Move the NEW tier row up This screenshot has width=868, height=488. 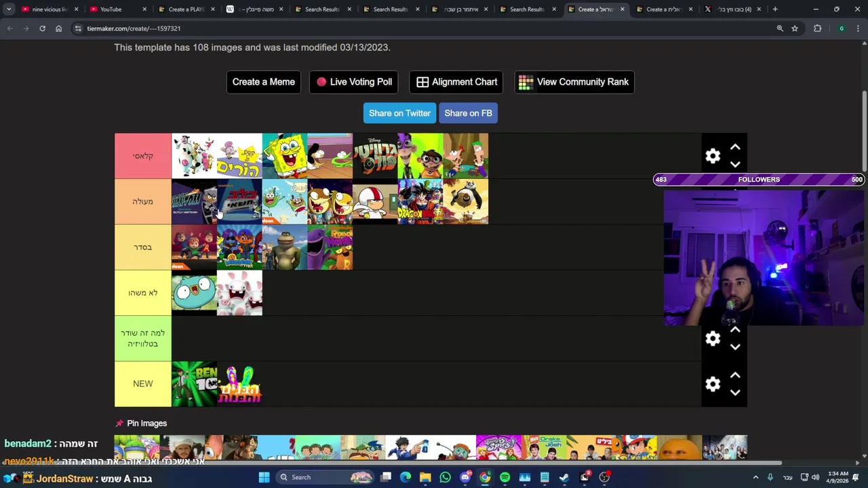point(735,375)
